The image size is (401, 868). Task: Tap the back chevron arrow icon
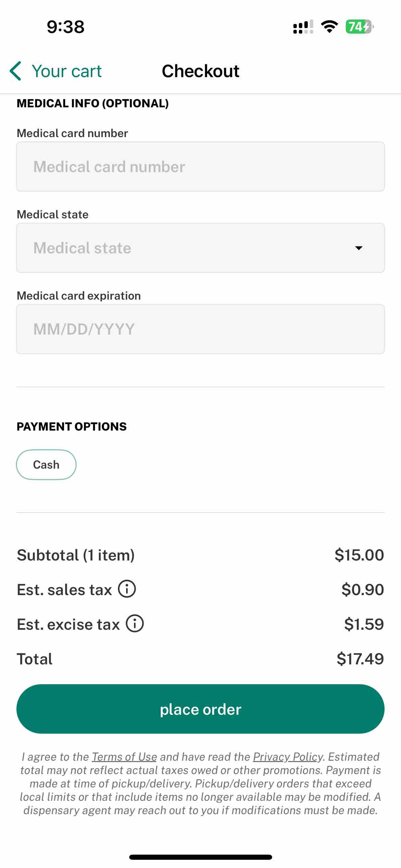(x=16, y=71)
